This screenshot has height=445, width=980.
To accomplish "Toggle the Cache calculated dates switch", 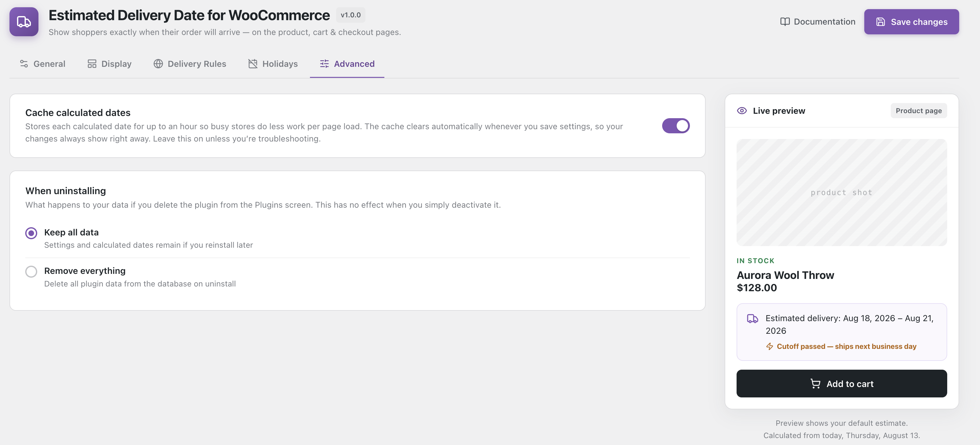I will (x=676, y=126).
